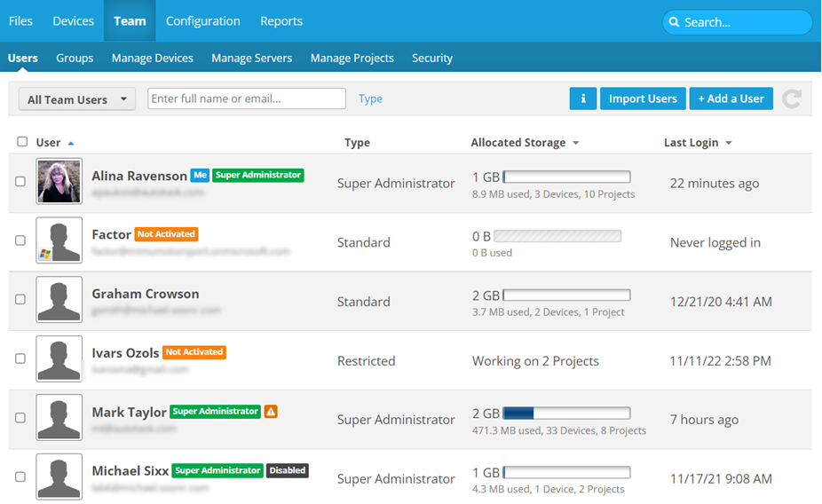The width and height of the screenshot is (822, 504).
Task: Expand the Allocated Storage sort arrow
Action: [575, 143]
